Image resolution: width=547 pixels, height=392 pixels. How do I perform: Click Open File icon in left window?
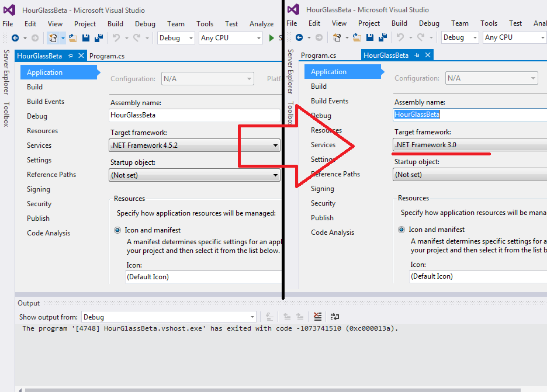[73, 37]
